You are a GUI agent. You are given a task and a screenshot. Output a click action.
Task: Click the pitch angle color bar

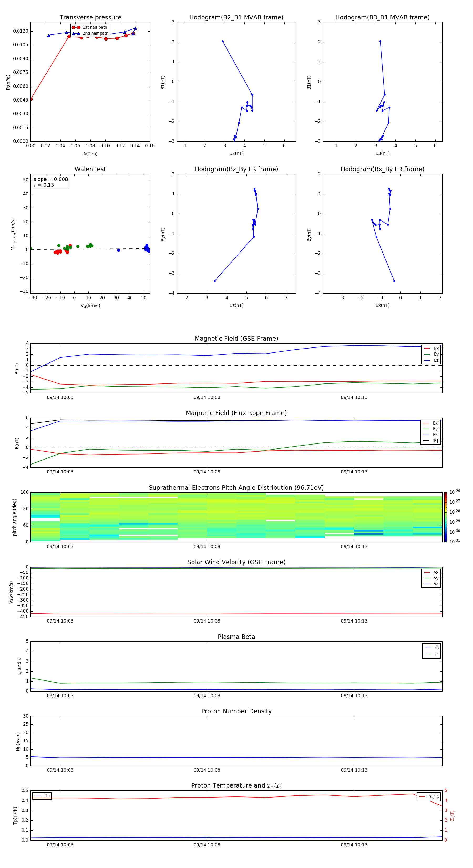(x=446, y=517)
